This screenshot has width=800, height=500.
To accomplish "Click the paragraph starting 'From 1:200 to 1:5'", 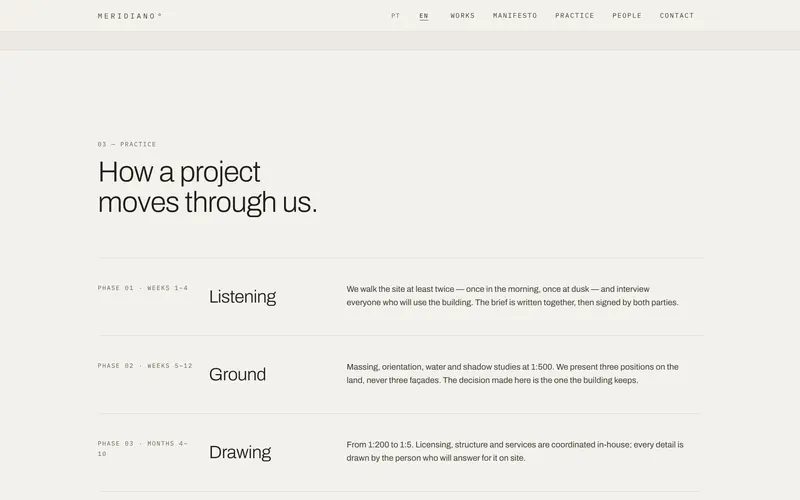I will pos(515,452).
